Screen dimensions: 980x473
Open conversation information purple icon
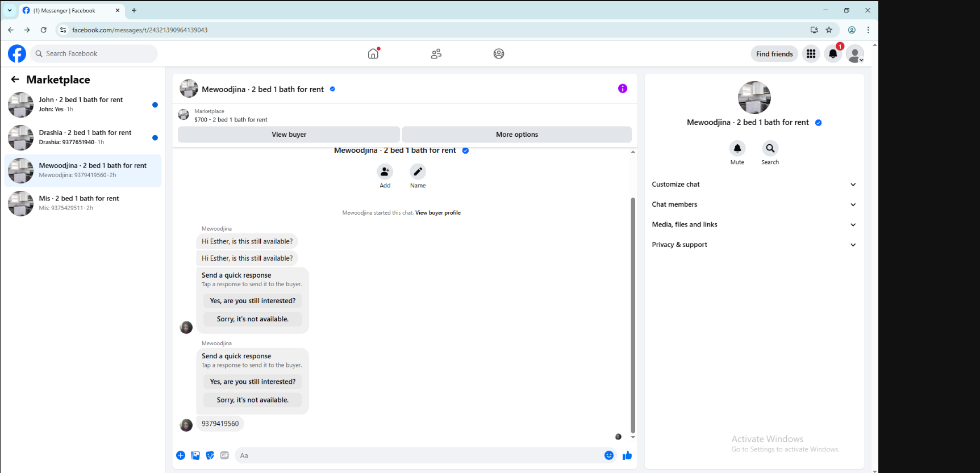[x=623, y=89]
